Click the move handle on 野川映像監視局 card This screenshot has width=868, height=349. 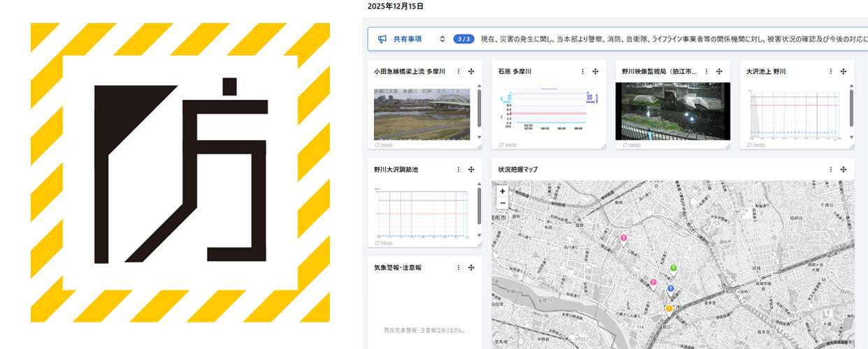(719, 71)
